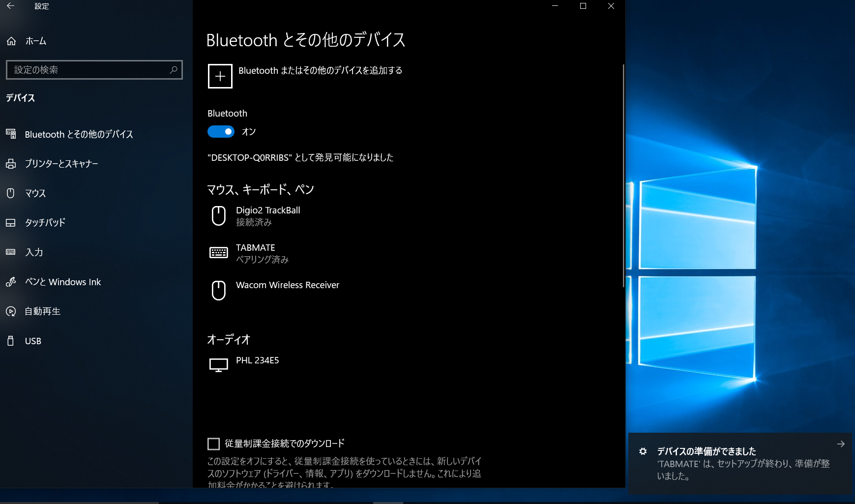The width and height of the screenshot is (855, 504).
Task: Click the Home icon in the sidebar
Action: [11, 41]
